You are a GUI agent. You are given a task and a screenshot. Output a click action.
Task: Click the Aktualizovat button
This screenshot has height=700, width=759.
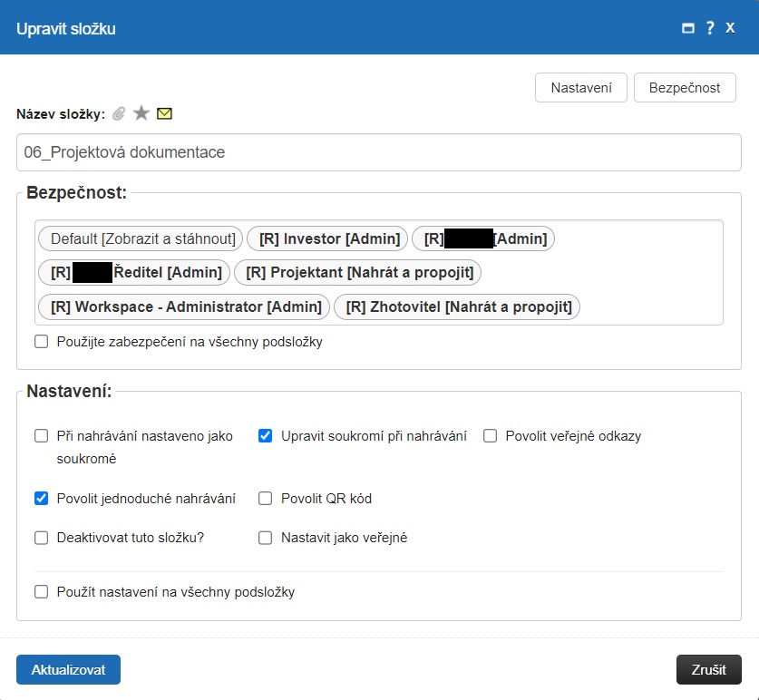68,669
